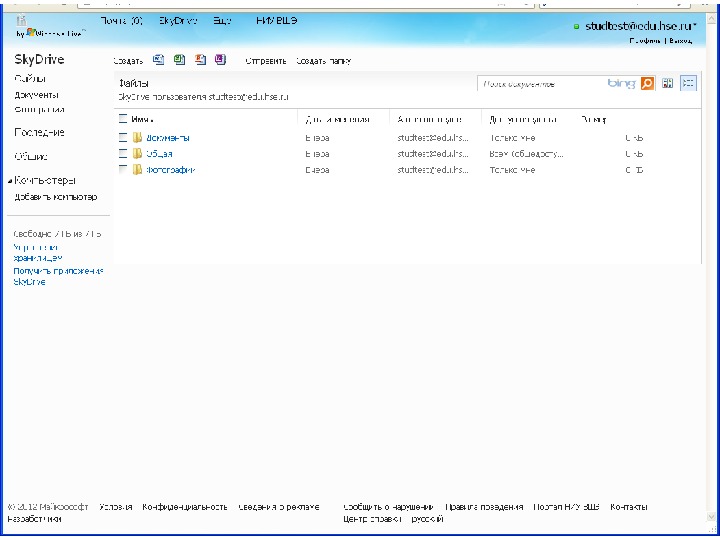The width and height of the screenshot is (720, 540).
Task: Click the Портал НИУ ВШЭ footer link
Action: point(566,507)
